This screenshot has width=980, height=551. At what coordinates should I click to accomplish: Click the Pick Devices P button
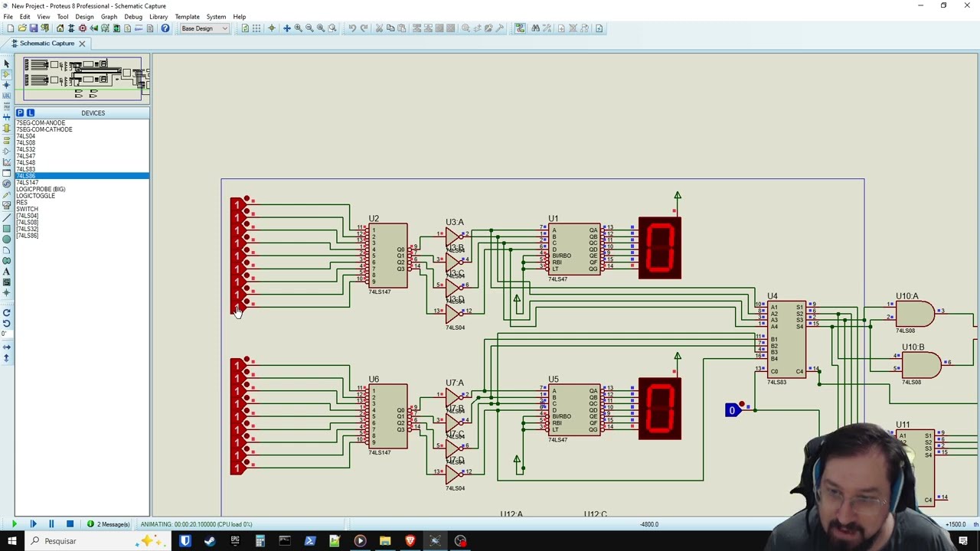(x=20, y=113)
